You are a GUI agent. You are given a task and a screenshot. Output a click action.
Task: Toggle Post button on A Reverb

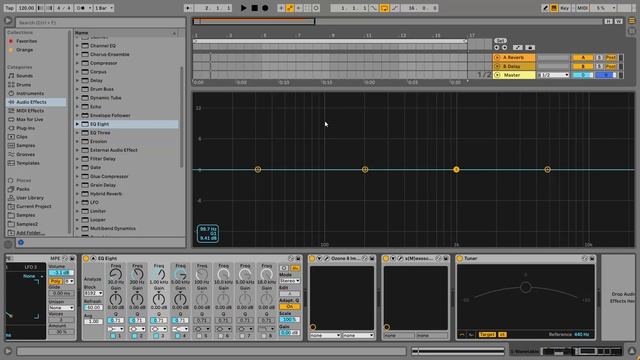[610, 58]
